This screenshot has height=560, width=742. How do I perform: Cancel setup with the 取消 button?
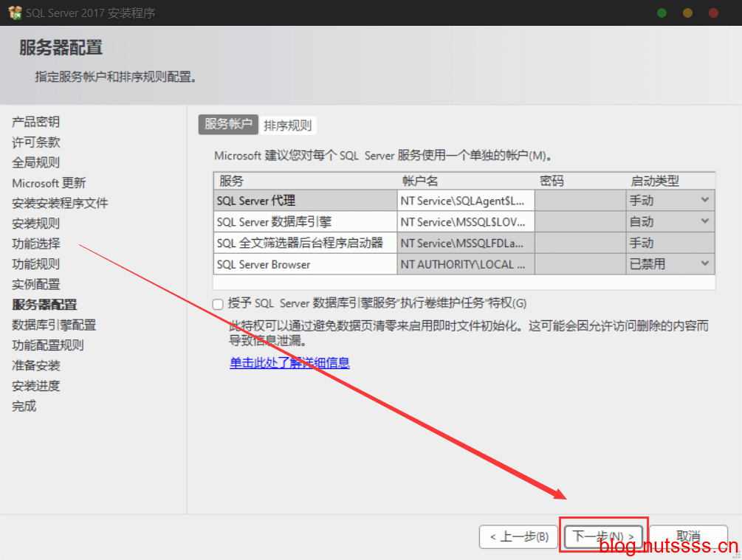tap(688, 537)
